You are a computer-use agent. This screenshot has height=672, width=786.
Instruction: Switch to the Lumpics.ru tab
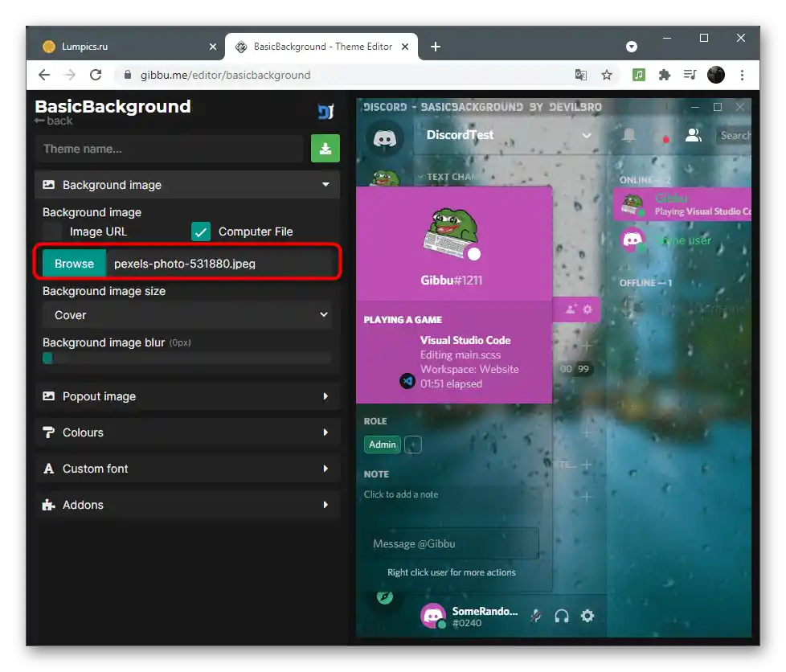click(125, 47)
